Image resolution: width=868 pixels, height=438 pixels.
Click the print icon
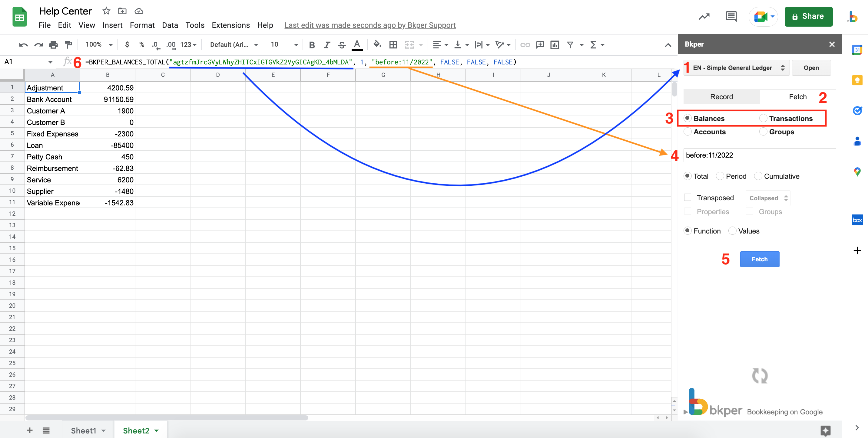[53, 44]
